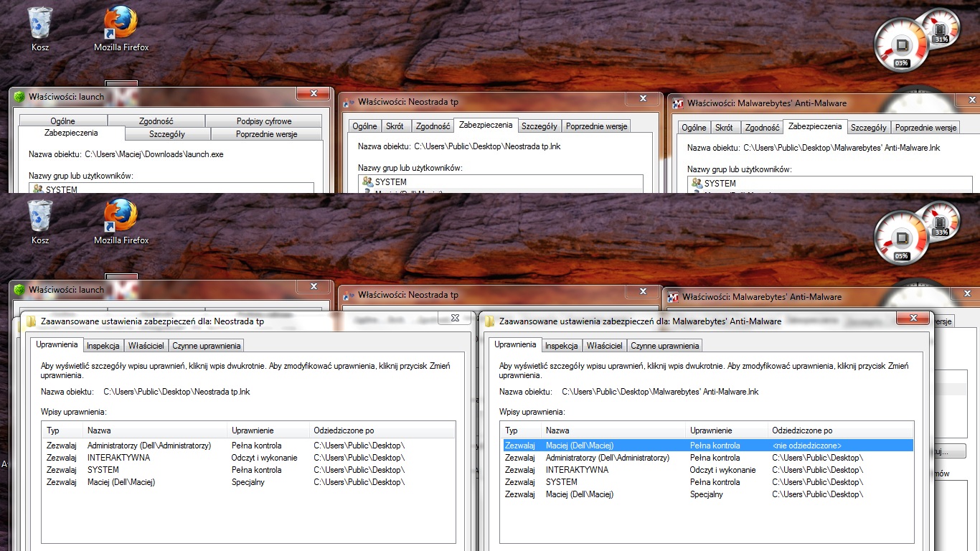Viewport: 980px width, 551px height.
Task: Select the SYSTEM entry in the Malwarebytes' Anti-Malware advanced dialog
Action: point(707,482)
